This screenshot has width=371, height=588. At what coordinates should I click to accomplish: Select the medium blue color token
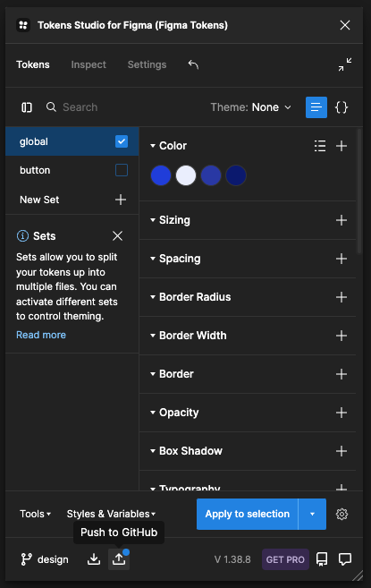pos(211,175)
